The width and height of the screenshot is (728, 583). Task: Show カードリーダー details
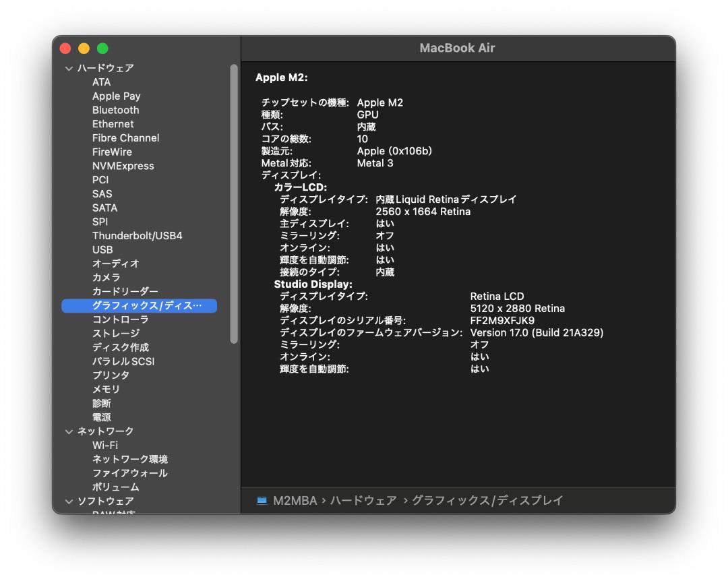[125, 291]
